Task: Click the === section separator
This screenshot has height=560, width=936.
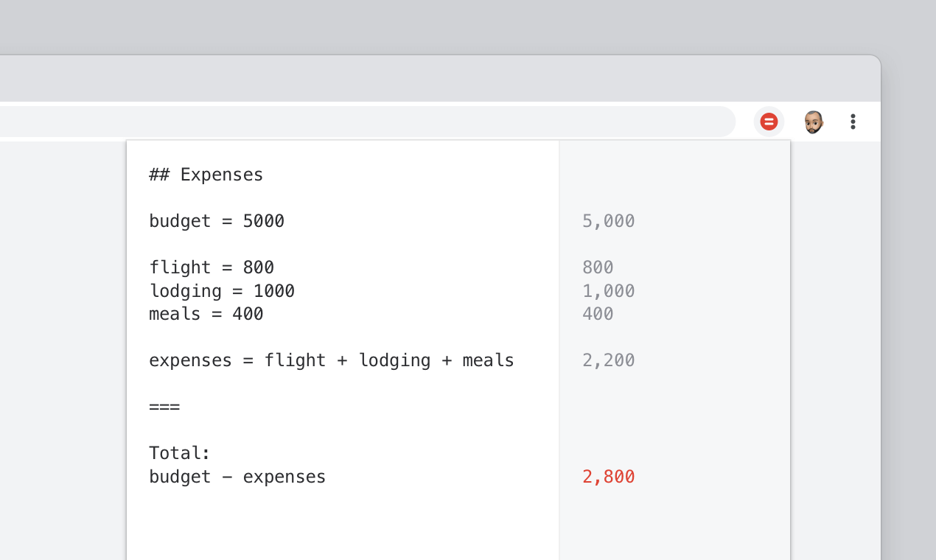Action: (x=164, y=406)
